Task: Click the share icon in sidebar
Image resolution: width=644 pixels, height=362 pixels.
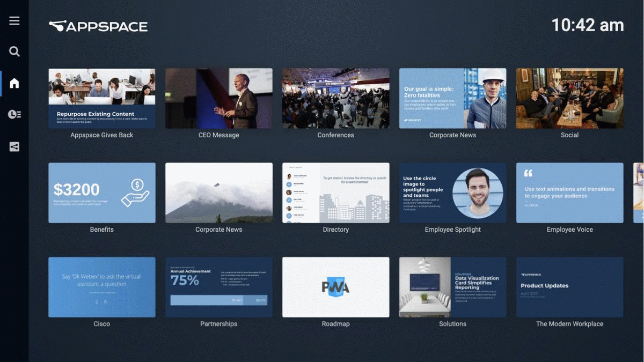Action: (x=14, y=146)
